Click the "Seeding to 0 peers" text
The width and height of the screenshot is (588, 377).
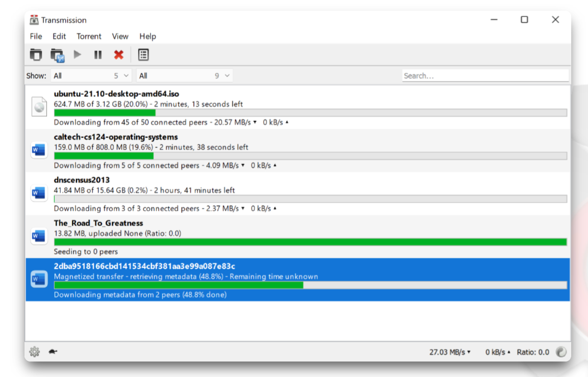86,252
